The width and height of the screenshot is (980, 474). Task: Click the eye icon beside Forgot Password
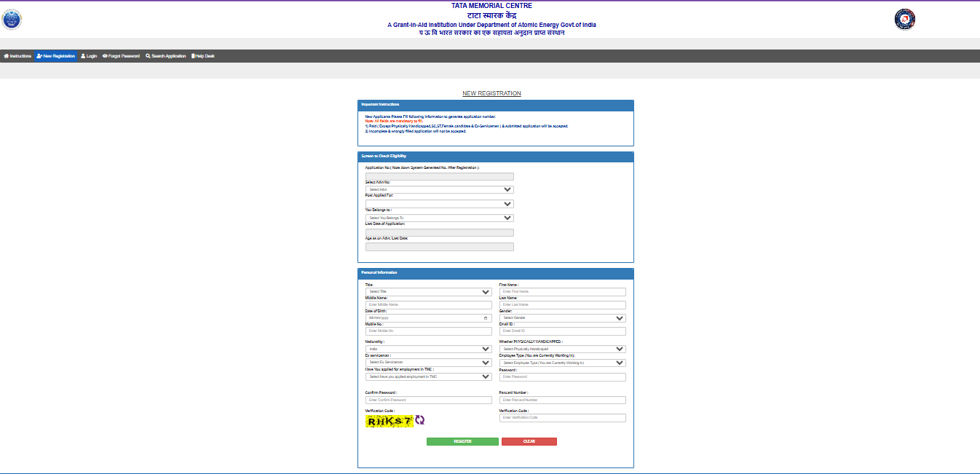click(104, 55)
